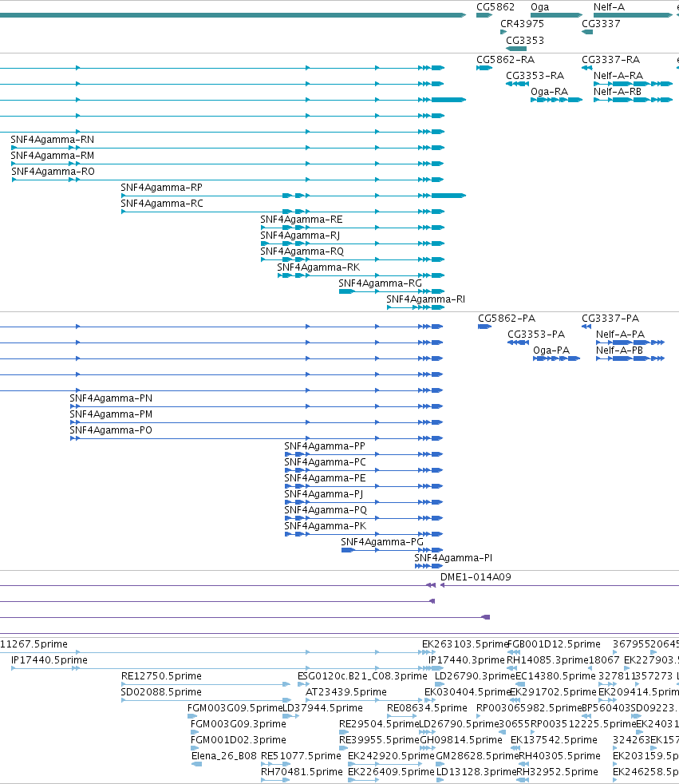
Task: Select the CG3353 gene label
Action: [x=525, y=41]
